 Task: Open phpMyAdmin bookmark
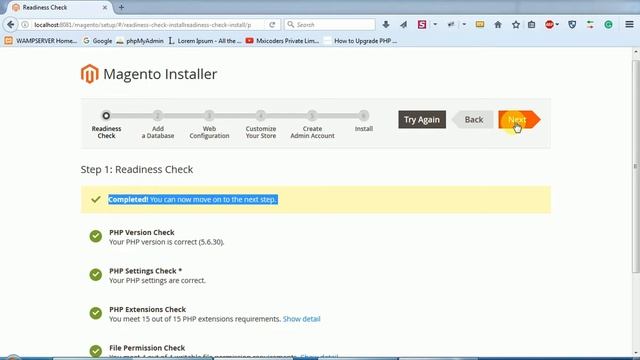tap(140, 41)
